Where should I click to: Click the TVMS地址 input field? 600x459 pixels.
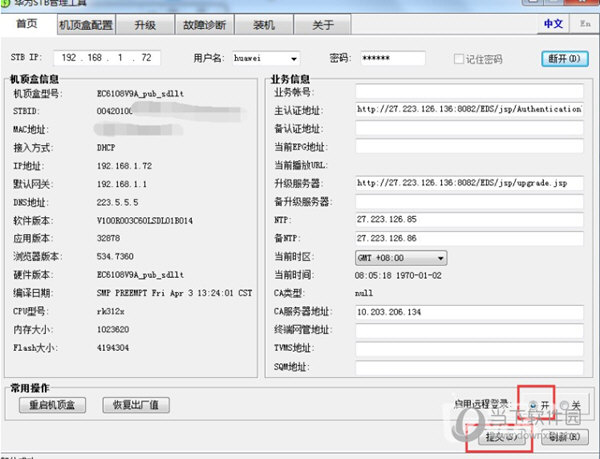469,349
